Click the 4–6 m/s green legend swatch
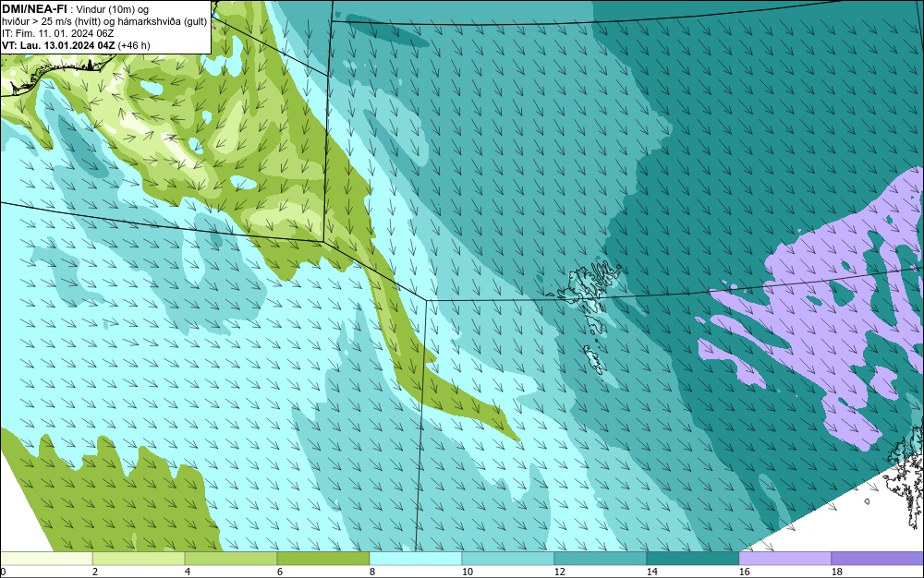 click(231, 558)
